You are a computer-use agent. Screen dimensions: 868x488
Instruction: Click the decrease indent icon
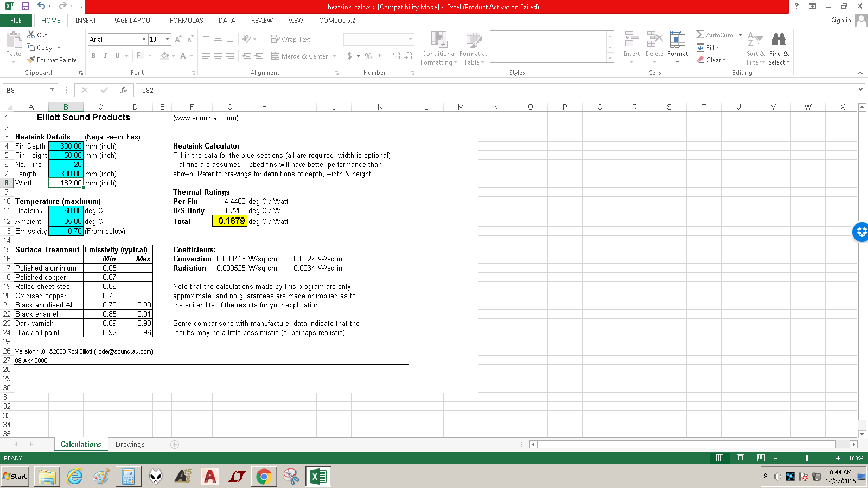[247, 56]
